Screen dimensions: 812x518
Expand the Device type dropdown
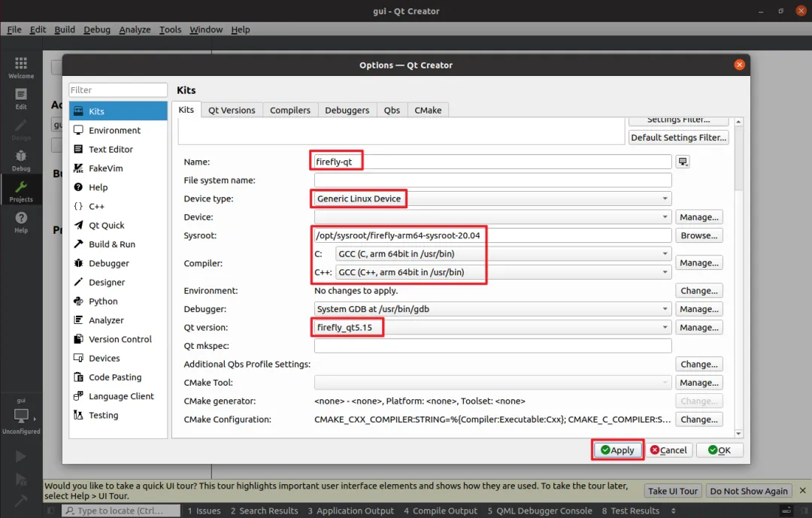(492, 199)
